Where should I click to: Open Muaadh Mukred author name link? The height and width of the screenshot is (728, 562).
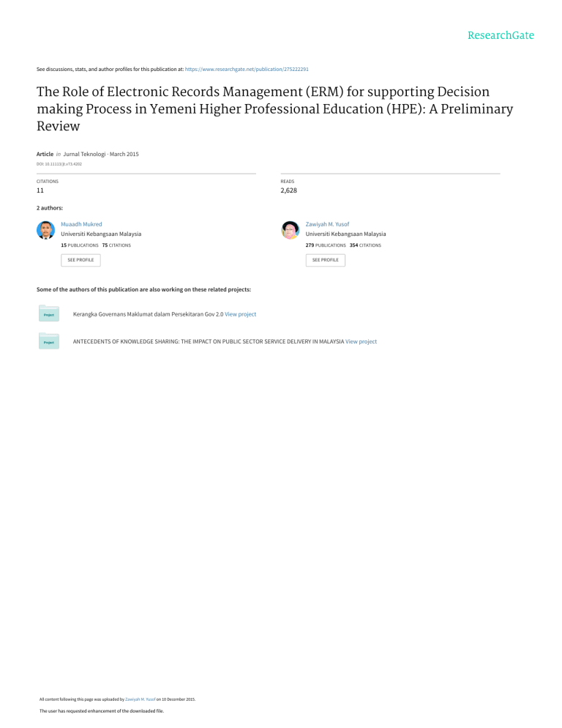tap(81, 223)
